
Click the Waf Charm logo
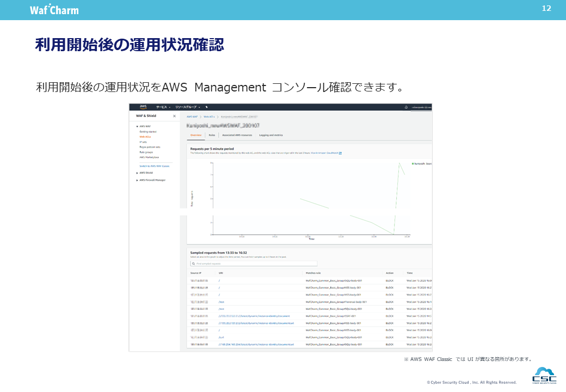[54, 10]
